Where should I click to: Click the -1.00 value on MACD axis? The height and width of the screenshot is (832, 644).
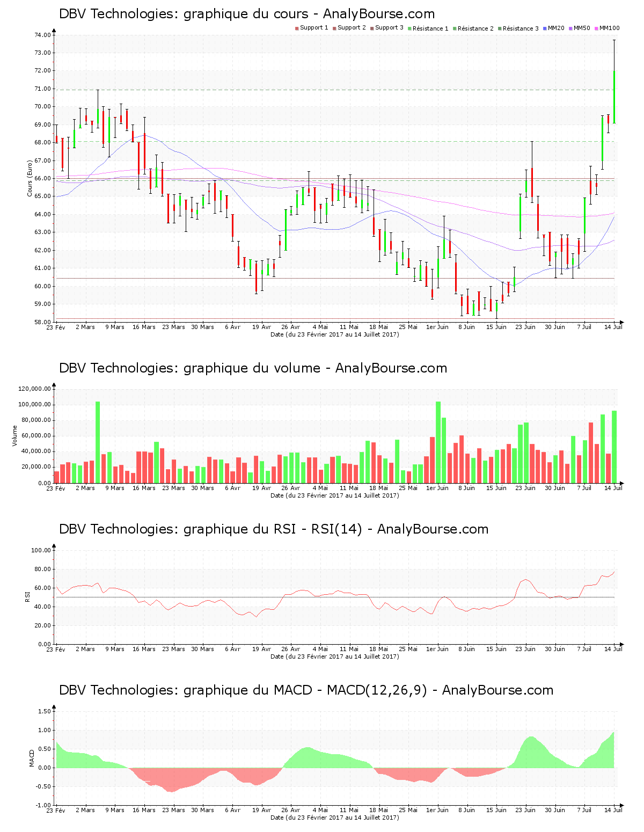click(x=44, y=805)
